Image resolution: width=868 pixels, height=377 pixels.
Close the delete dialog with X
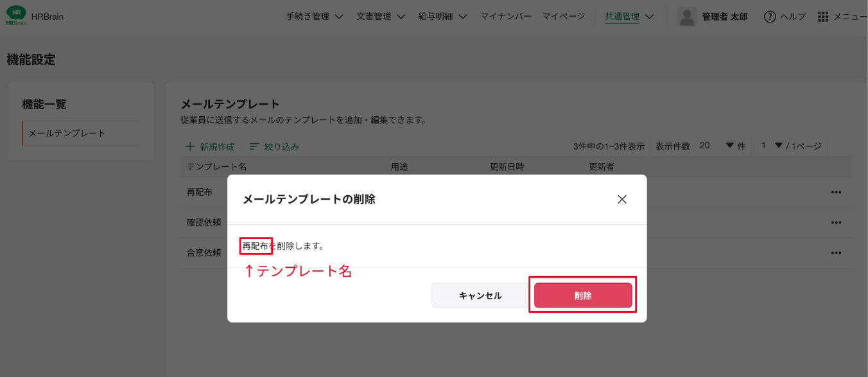pyautogui.click(x=621, y=199)
